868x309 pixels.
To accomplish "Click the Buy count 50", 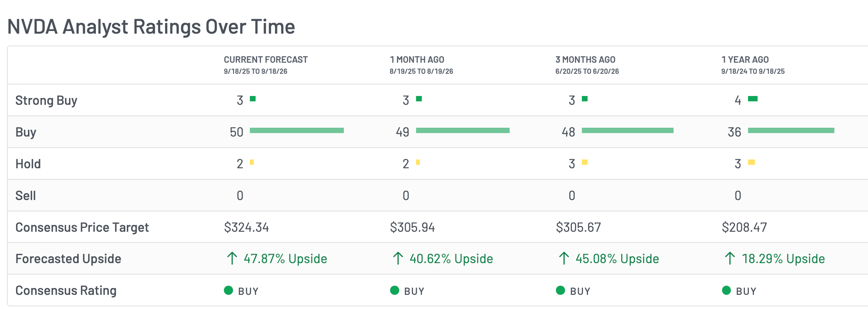I will (236, 132).
